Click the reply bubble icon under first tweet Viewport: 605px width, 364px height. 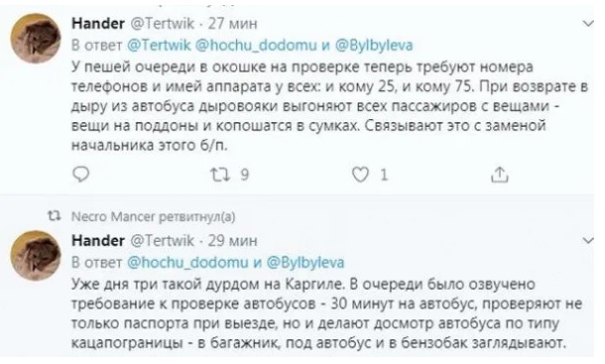coord(80,175)
